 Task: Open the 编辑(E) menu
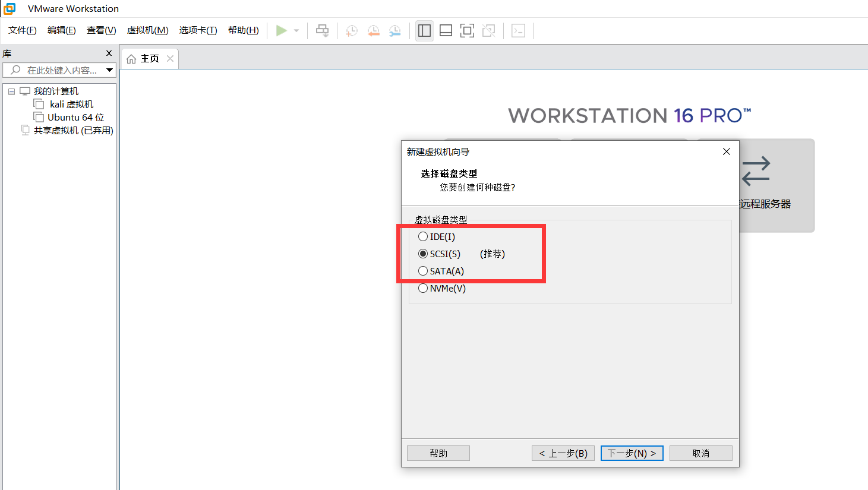(x=62, y=30)
